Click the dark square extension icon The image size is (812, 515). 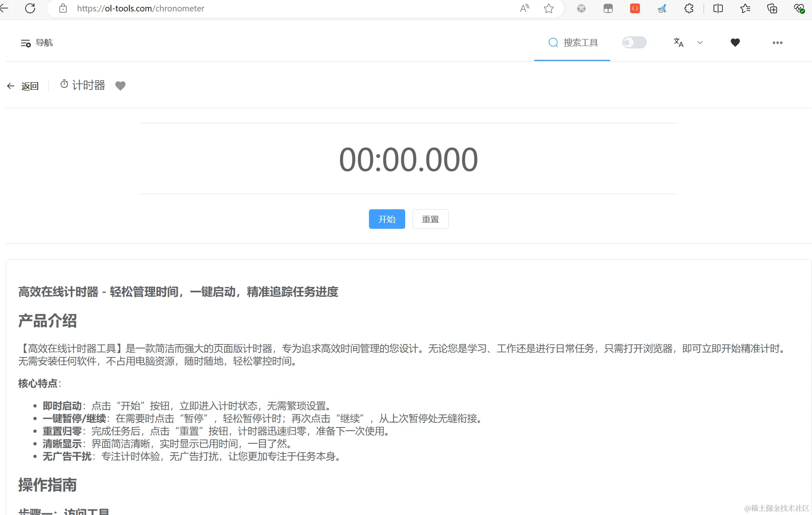pyautogui.click(x=608, y=9)
